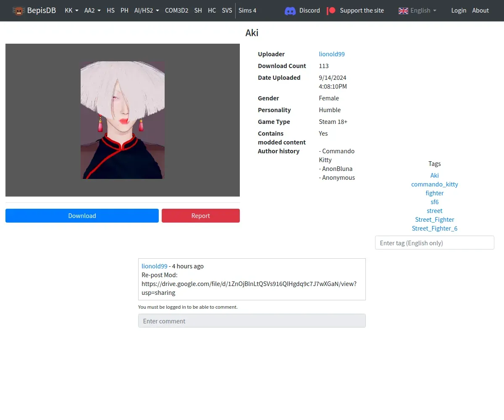Image resolution: width=504 pixels, height=420 pixels.
Task: Click the BepisDB mascot logo icon
Action: 18,10
